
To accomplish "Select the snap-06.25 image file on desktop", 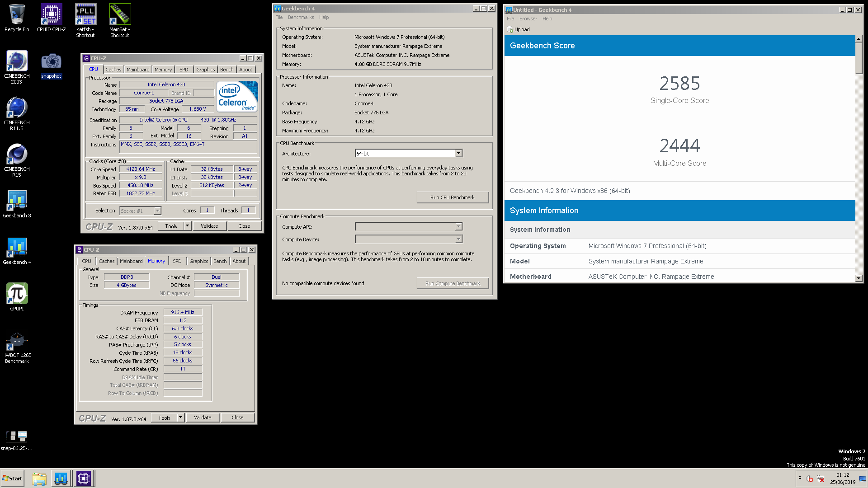I will point(17,441).
